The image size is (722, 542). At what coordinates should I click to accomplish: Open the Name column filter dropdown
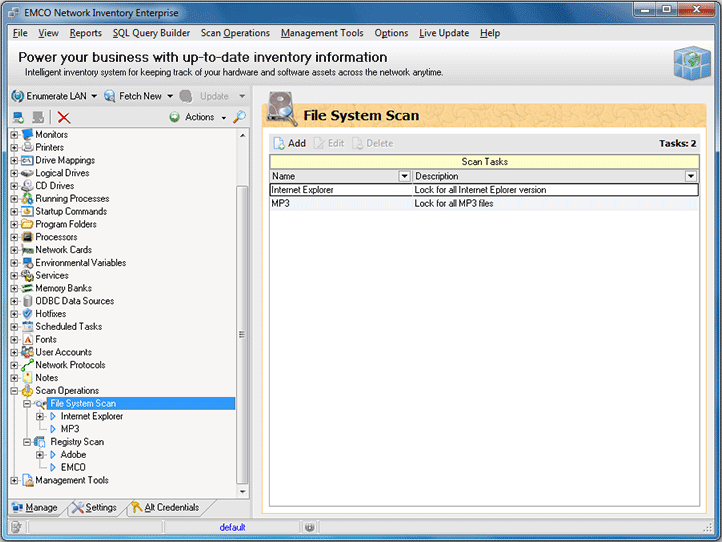click(404, 176)
